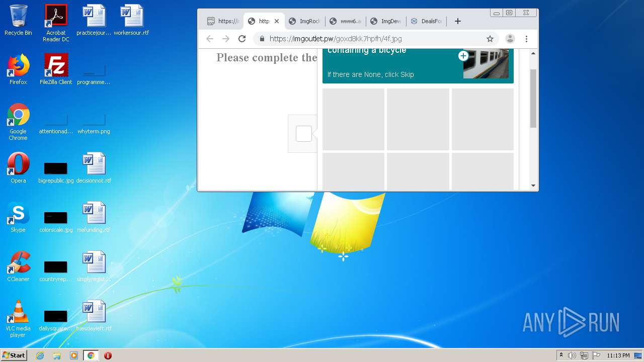The image size is (644, 362).
Task: Launch Skype desktop shortcut
Action: pyautogui.click(x=18, y=217)
